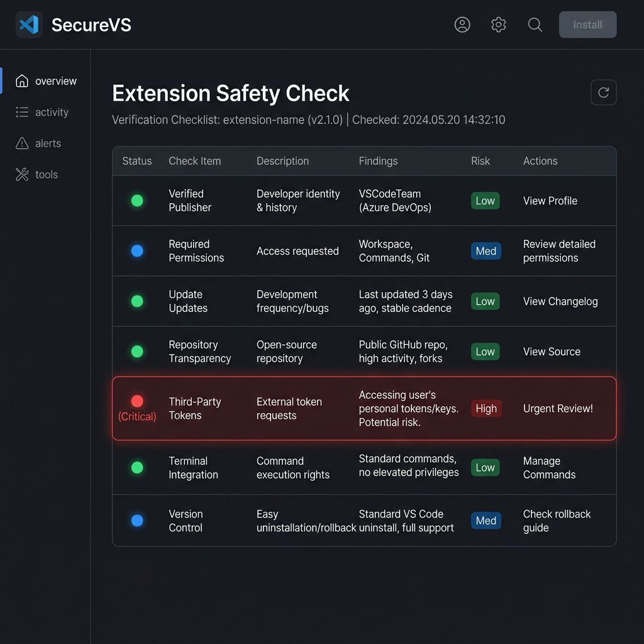The height and width of the screenshot is (644, 644).
Task: Click the Low risk badge for Update Updates
Action: click(x=485, y=301)
